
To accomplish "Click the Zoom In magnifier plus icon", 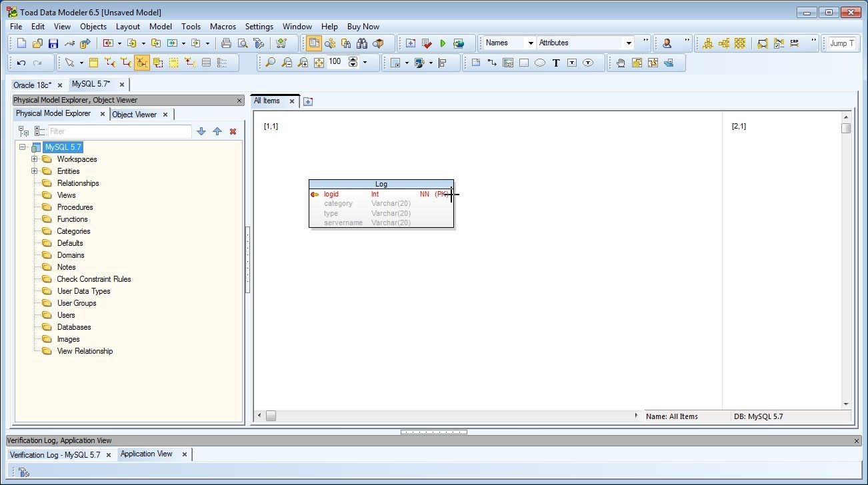I will coord(303,63).
